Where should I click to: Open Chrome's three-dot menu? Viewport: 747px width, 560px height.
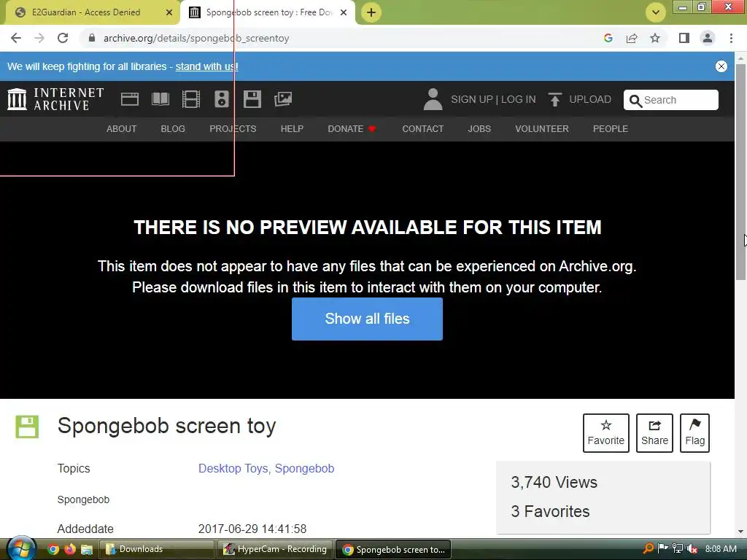click(x=731, y=38)
